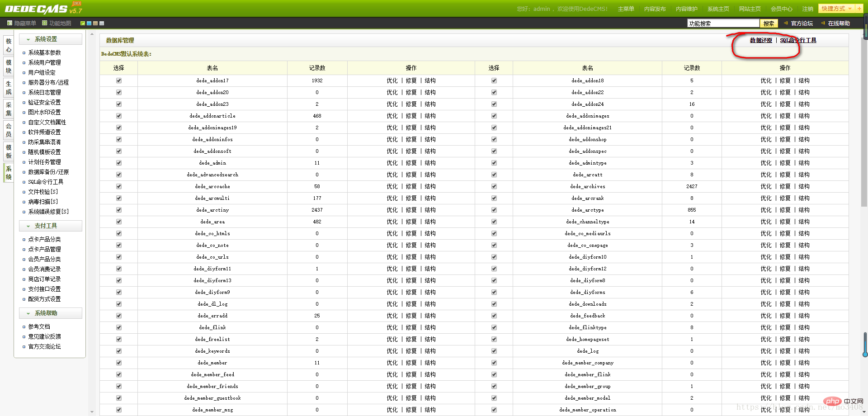The width and height of the screenshot is (868, 416).
Task: Select the 核心 vertical sidebar tab
Action: (x=9, y=45)
